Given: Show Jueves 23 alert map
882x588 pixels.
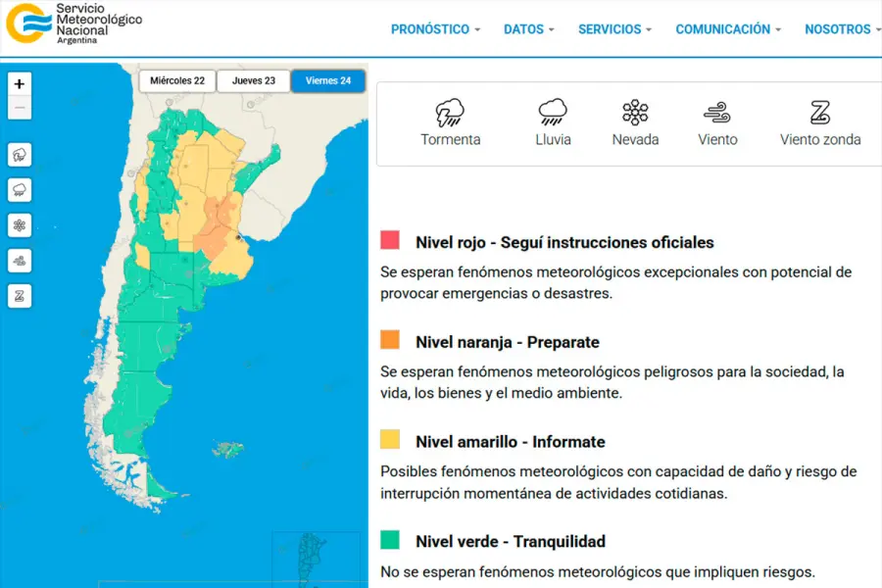Looking at the screenshot, I should click(253, 81).
